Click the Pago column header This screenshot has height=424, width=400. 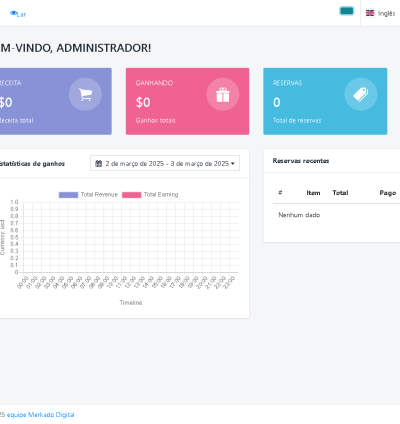point(388,193)
